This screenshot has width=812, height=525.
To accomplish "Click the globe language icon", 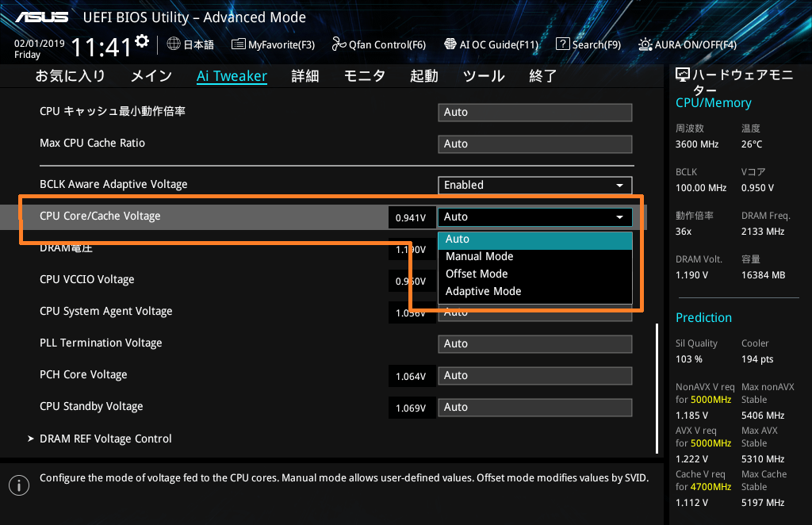I will [x=174, y=44].
